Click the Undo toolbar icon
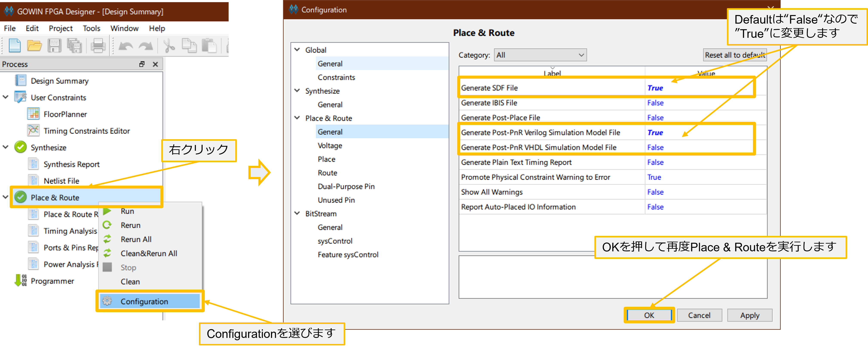Image resolution: width=868 pixels, height=348 pixels. click(126, 46)
